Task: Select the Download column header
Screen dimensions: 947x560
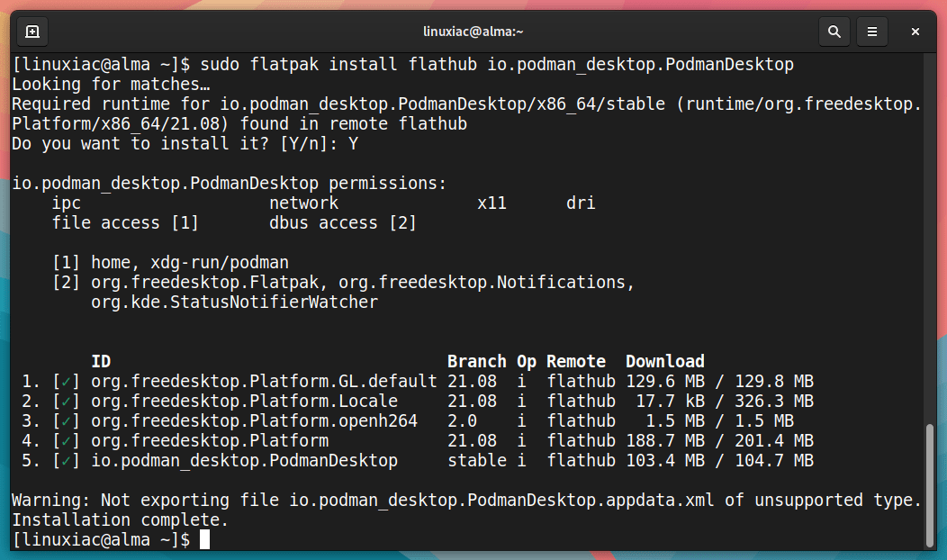Action: pos(664,361)
